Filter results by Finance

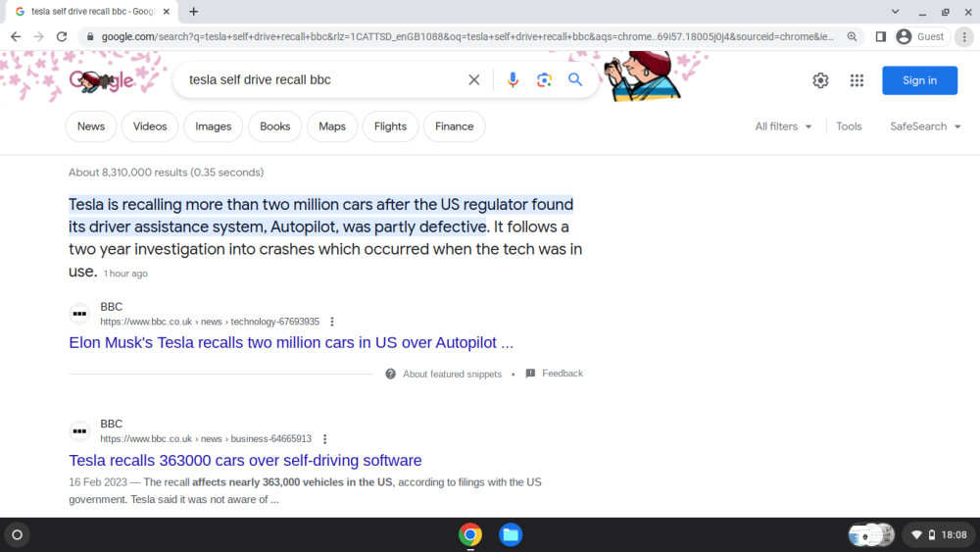click(455, 126)
